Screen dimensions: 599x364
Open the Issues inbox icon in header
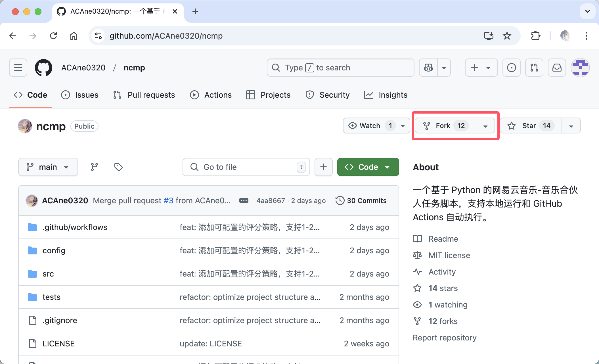click(511, 68)
